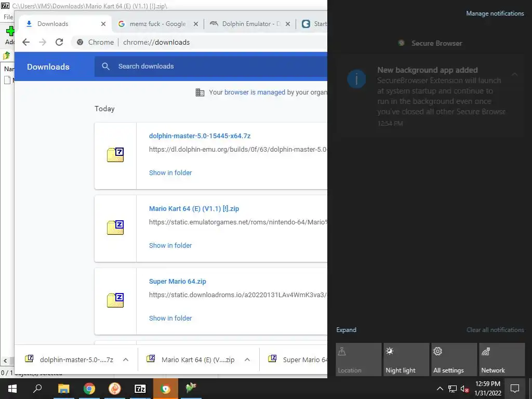Screen dimensions: 532x399
Task: Toggle the Location quick action
Action: coord(358,360)
